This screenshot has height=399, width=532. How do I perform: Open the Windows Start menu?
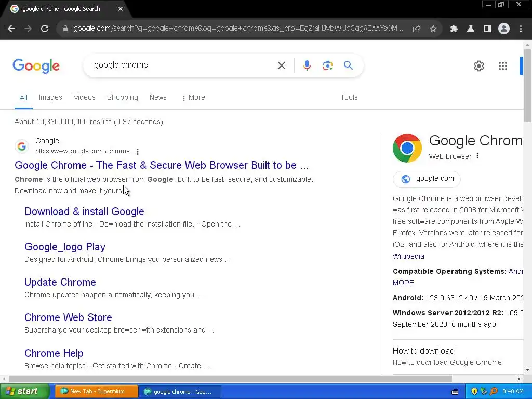[x=24, y=392]
